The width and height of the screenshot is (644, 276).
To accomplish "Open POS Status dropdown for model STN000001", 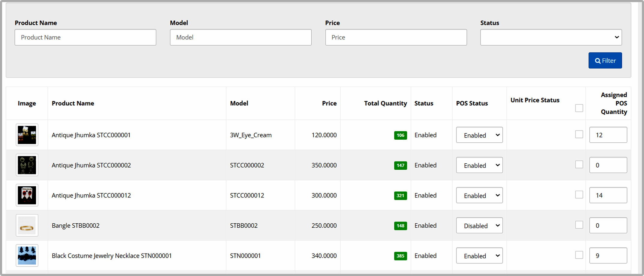I will (479, 256).
